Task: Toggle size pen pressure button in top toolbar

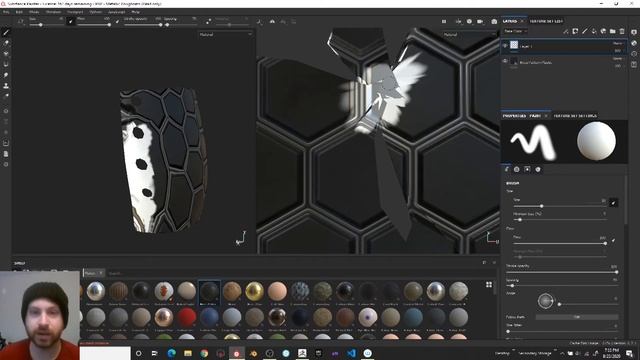Action: tap(71, 21)
